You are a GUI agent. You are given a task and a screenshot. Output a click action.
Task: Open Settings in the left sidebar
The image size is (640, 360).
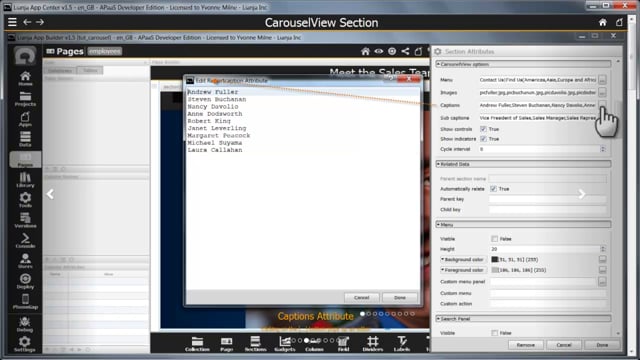25,344
